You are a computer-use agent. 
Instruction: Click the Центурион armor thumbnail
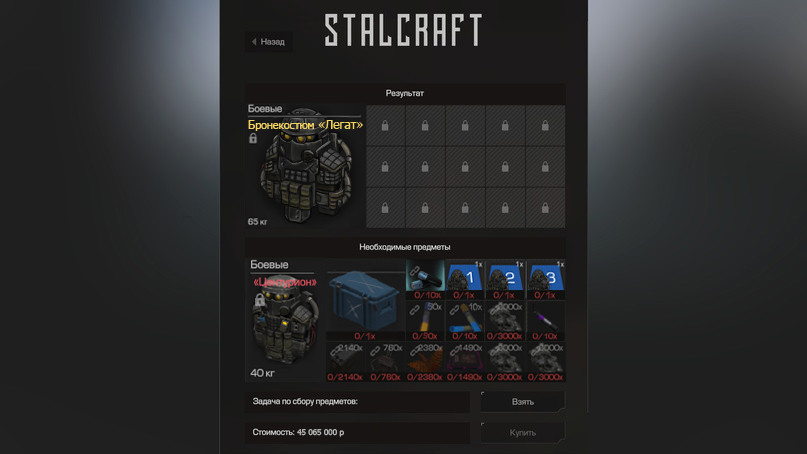[284, 322]
